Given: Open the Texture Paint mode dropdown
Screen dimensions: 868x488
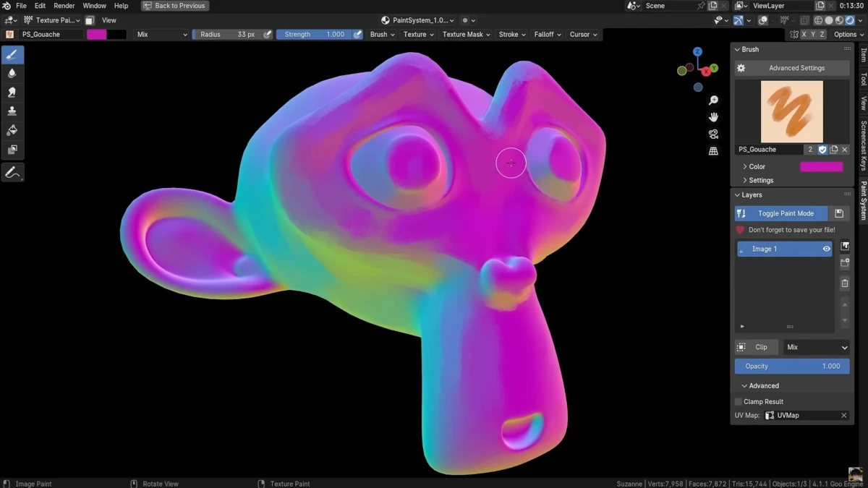Looking at the screenshot, I should click(52, 20).
